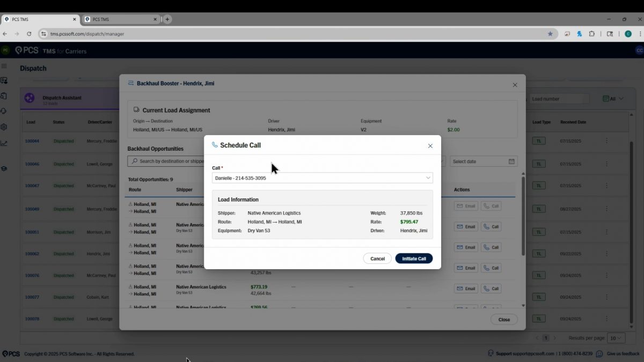Image resolution: width=644 pixels, height=362 pixels.
Task: Click the Initiate Call button
Action: pyautogui.click(x=414, y=258)
